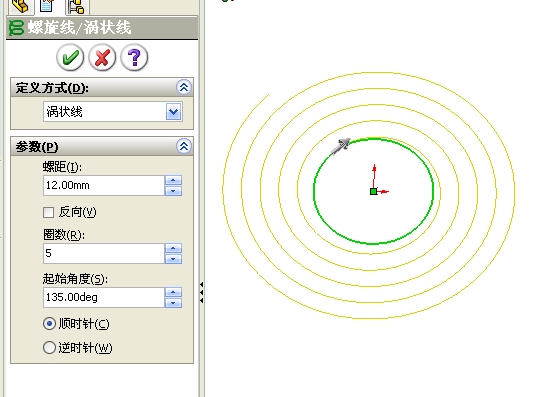
Task: Enable the 反向(V) checkbox
Action: pos(49,212)
